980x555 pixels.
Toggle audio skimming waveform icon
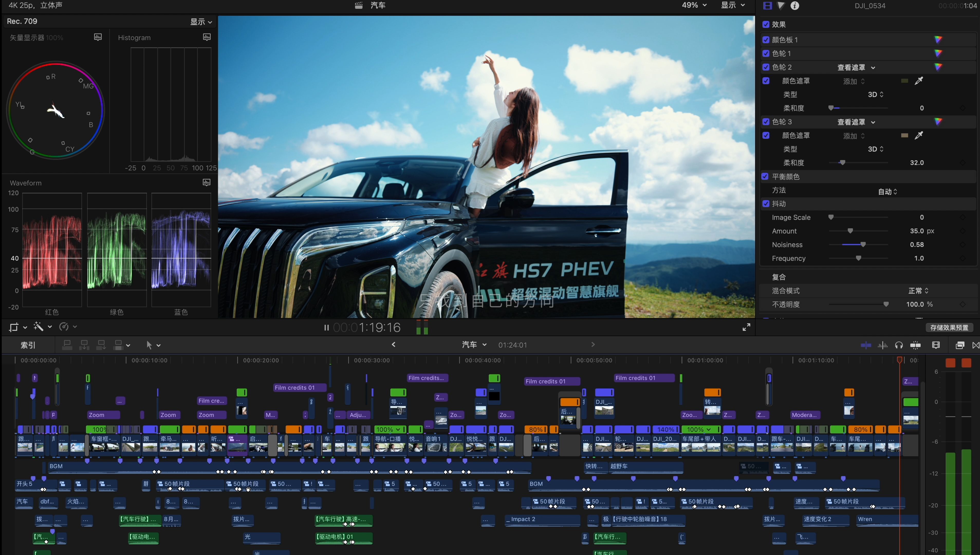[882, 345]
